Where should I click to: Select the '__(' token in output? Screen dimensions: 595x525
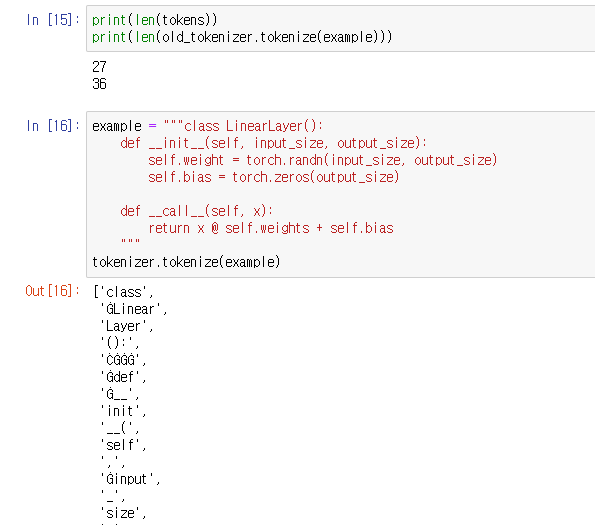(x=116, y=428)
